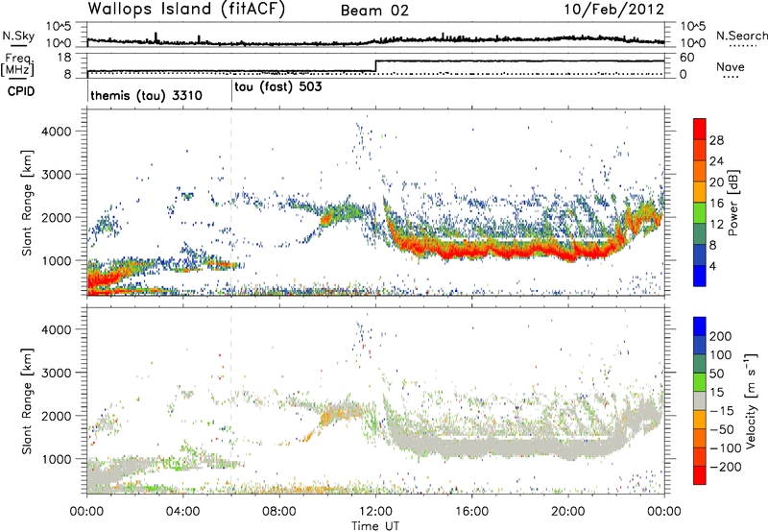768x532 pixels.
Task: Click the date '10/Feb/2012'
Action: pos(613,10)
